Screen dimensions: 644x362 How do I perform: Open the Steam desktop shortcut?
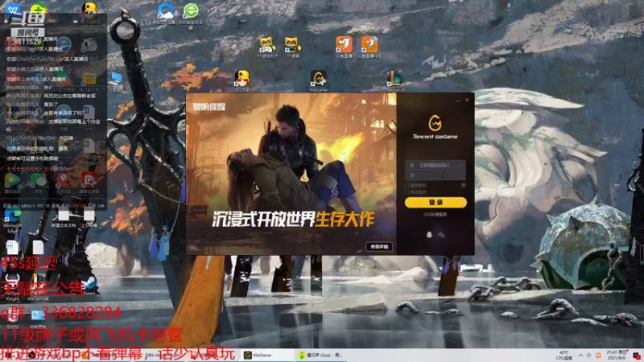click(89, 285)
